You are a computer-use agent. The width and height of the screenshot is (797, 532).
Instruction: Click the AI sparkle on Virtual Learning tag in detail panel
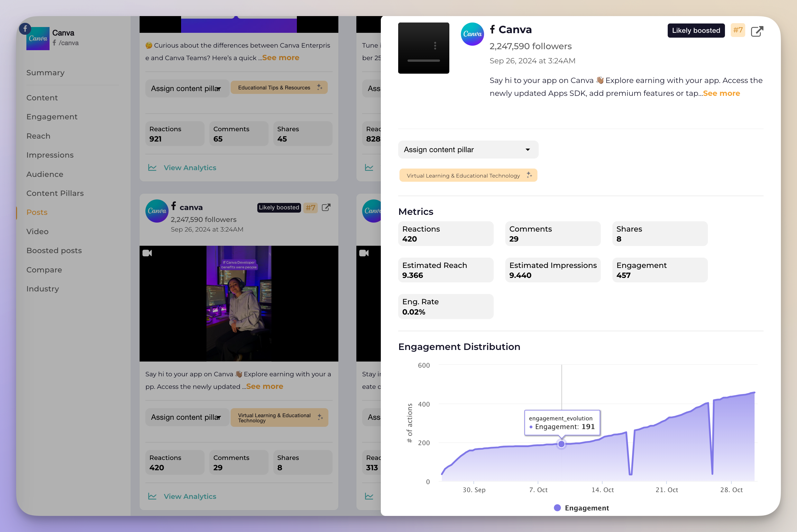529,175
